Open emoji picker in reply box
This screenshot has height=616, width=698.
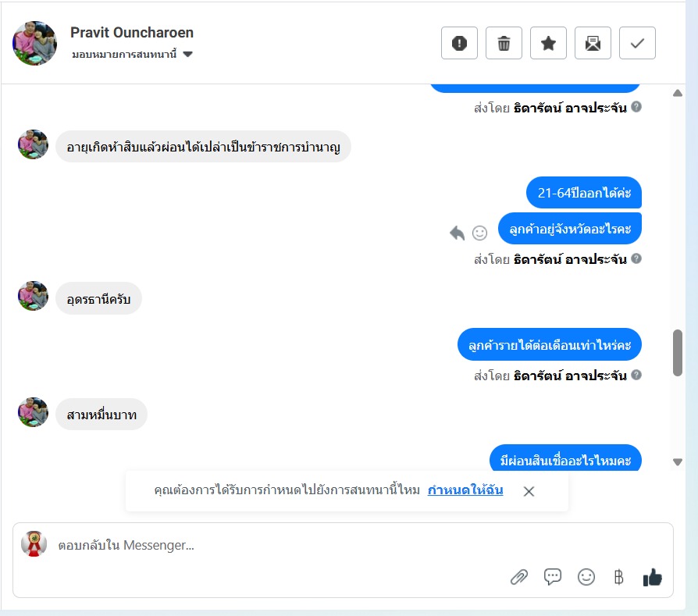coord(586,577)
